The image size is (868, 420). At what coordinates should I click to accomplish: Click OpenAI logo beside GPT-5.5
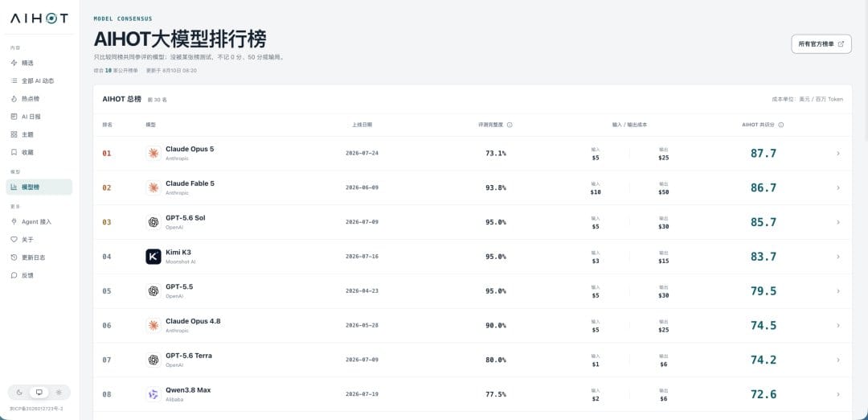[x=154, y=291]
